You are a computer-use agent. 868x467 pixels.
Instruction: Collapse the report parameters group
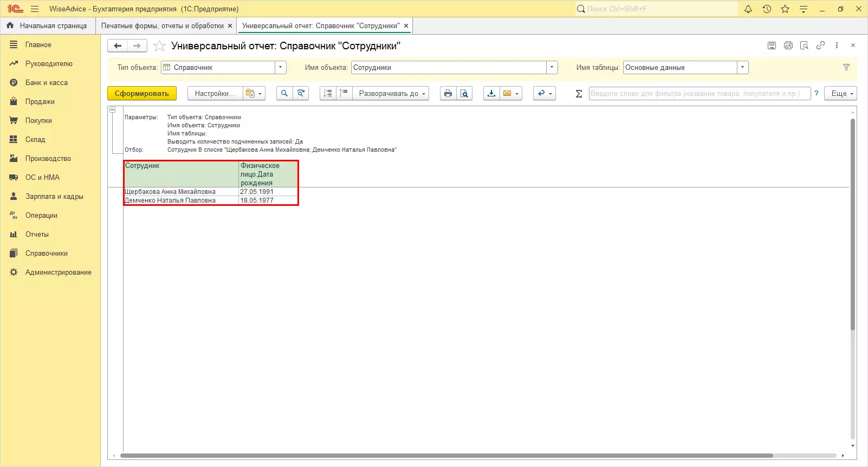pyautogui.click(x=113, y=109)
